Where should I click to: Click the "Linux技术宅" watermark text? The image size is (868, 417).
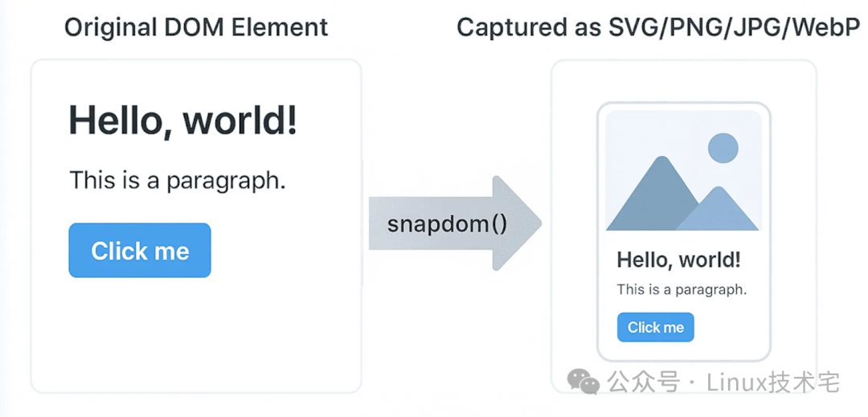(x=773, y=382)
